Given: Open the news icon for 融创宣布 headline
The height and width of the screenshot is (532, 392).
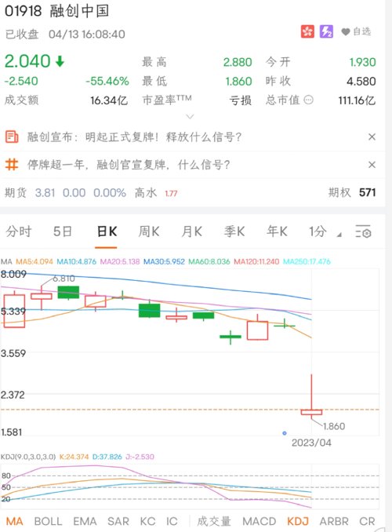Looking at the screenshot, I should 12,137.
